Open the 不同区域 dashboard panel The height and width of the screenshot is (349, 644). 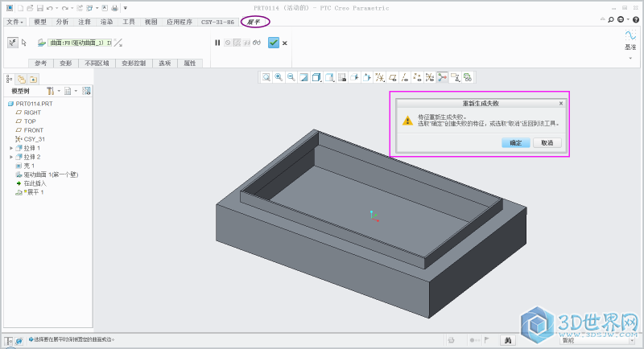pyautogui.click(x=97, y=64)
